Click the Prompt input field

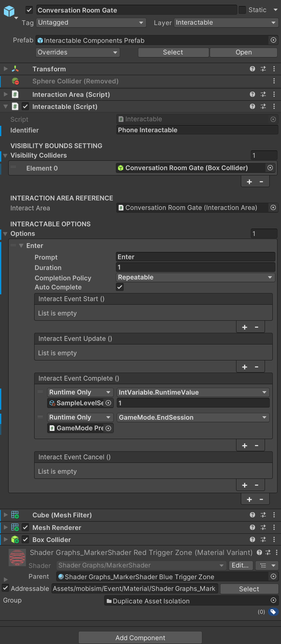(x=196, y=257)
